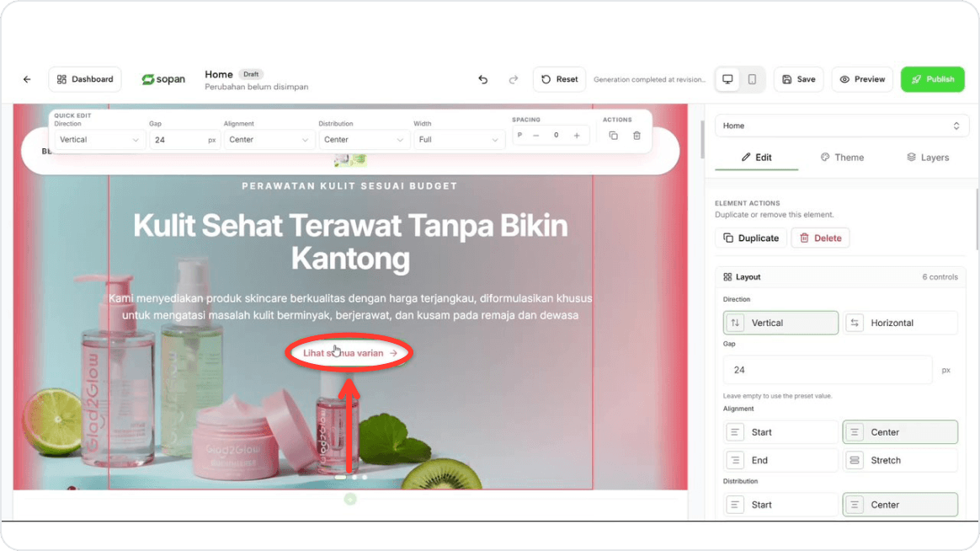Set alignment to End
980x551 pixels.
click(x=780, y=460)
